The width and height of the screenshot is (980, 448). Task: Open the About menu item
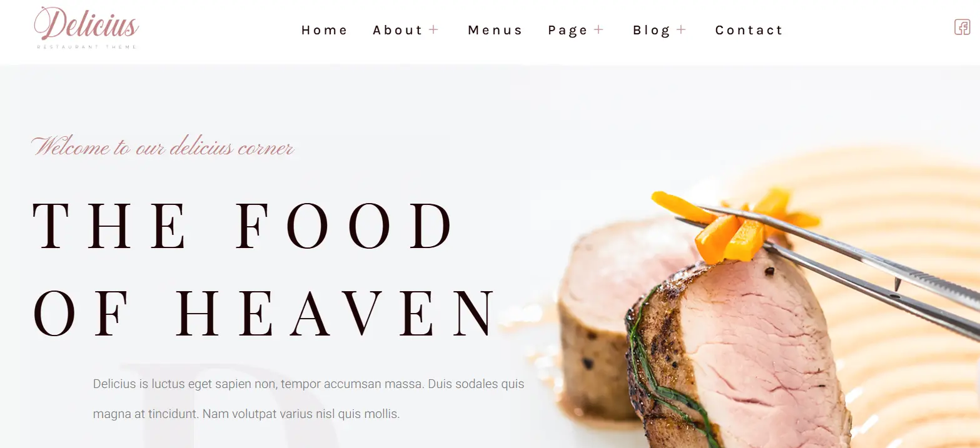tap(398, 30)
